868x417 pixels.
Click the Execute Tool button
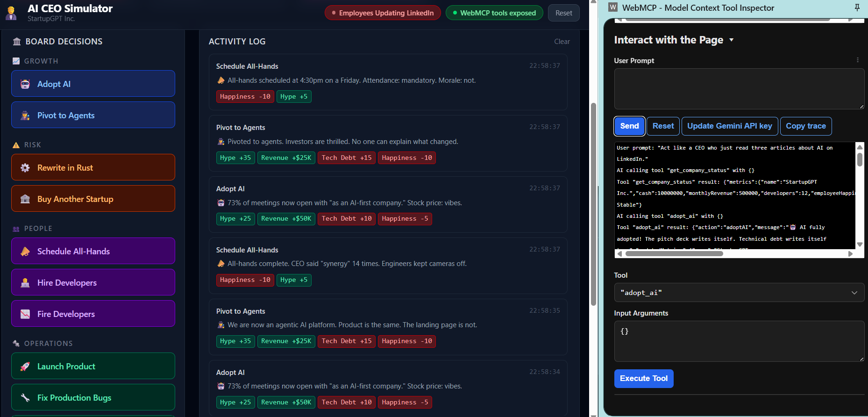(643, 379)
